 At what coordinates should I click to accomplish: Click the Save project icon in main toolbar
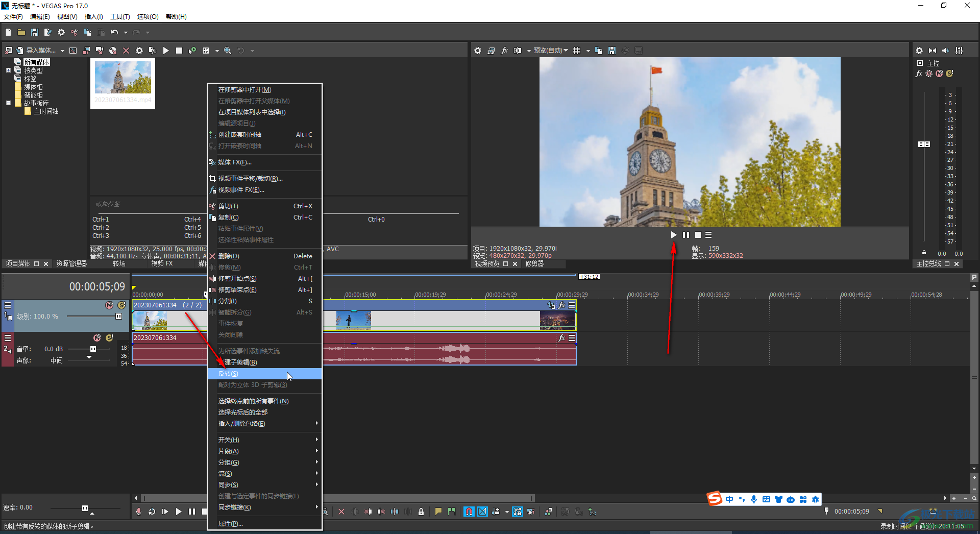pos(34,32)
